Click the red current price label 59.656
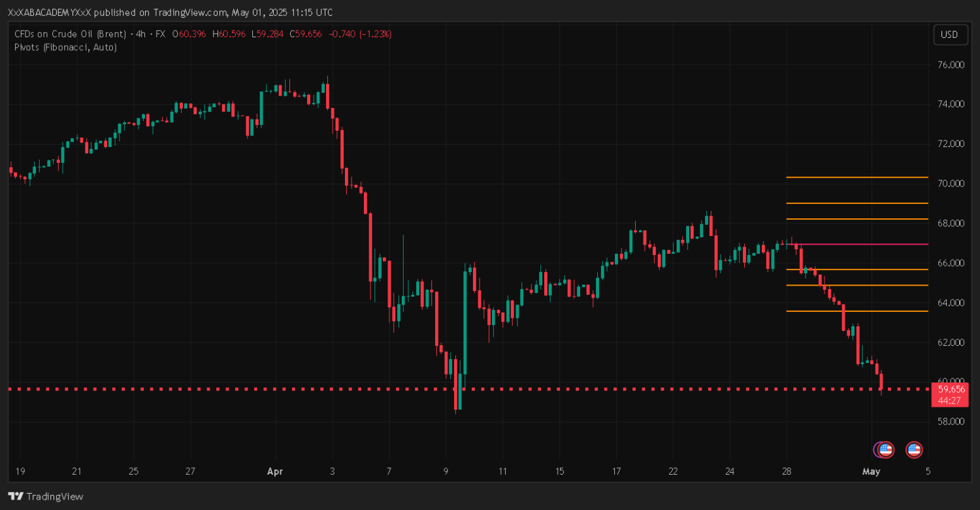The image size is (980, 510). [950, 389]
